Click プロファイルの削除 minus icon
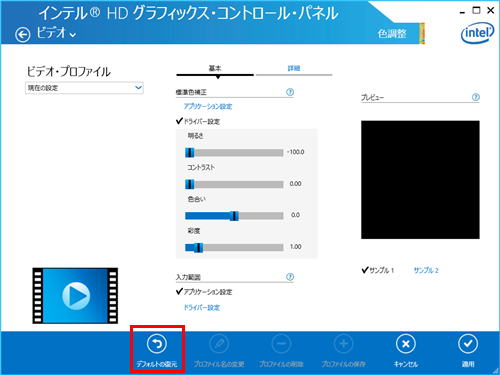Screen dimensions: 500x375 click(x=281, y=344)
